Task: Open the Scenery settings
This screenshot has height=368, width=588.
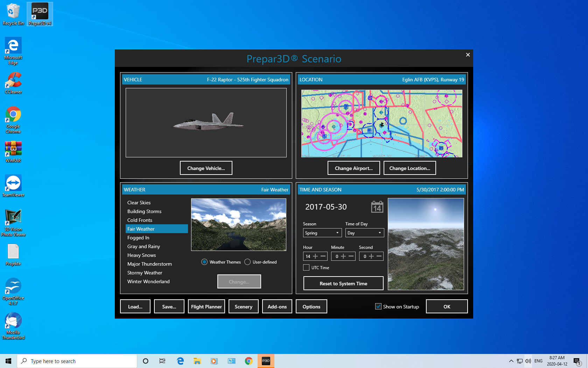Action: 244,306
